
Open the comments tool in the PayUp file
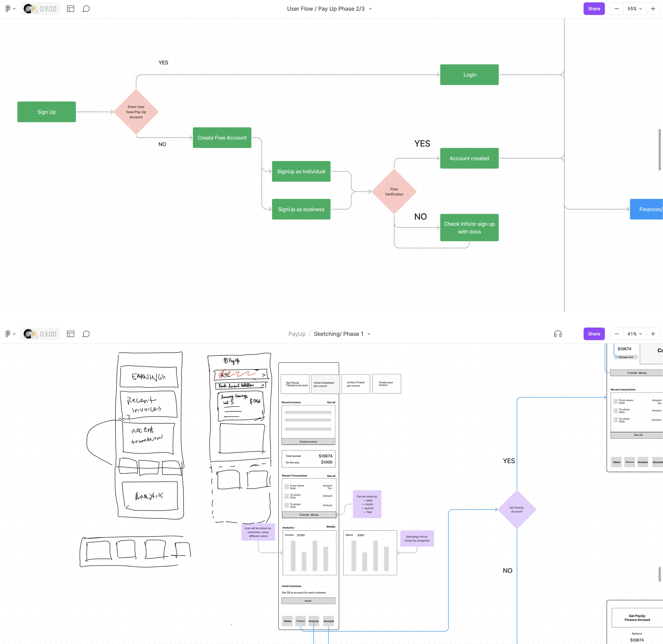click(x=86, y=334)
